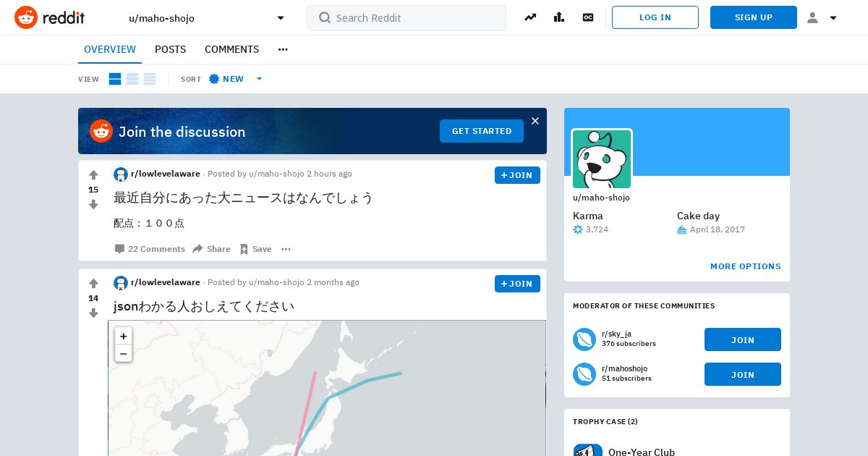Open the Popular trending arrow icon
The height and width of the screenshot is (456, 868).
point(530,17)
